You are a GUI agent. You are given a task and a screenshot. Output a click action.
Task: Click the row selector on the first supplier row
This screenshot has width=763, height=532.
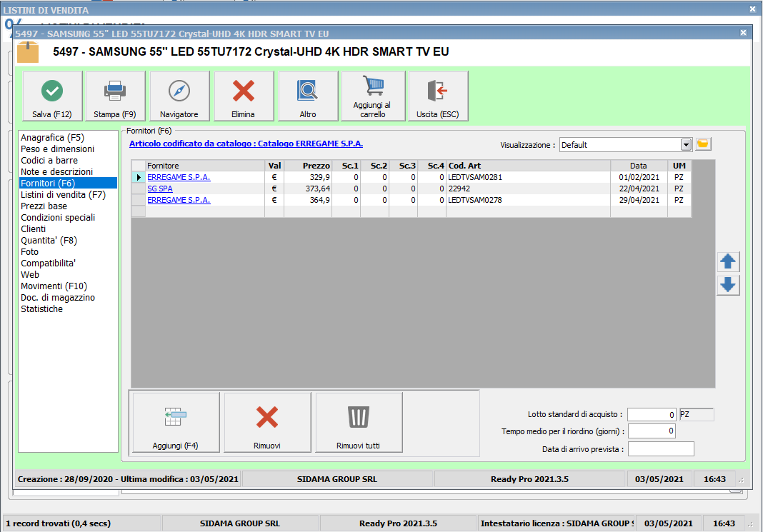[139, 178]
